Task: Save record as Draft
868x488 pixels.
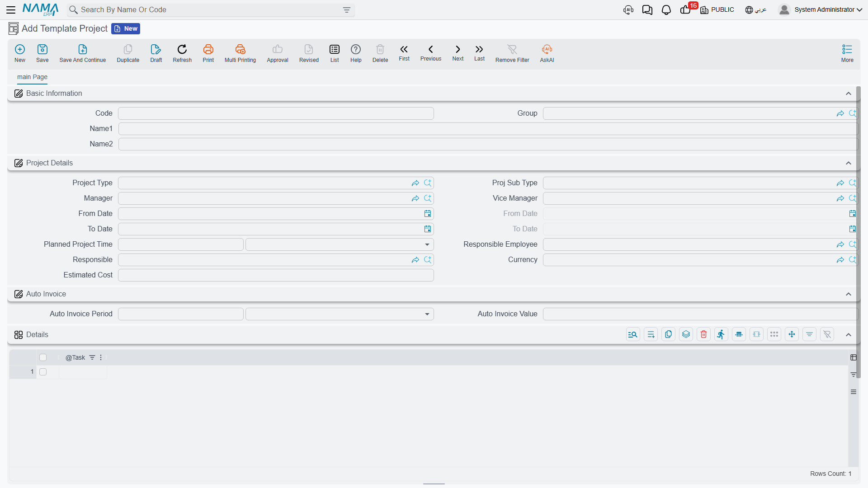Action: 156,53
